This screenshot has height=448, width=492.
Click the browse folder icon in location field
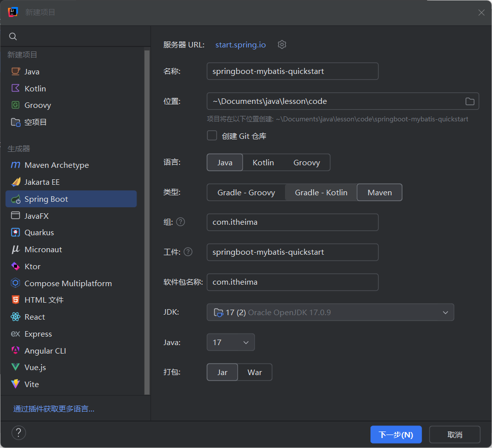click(x=469, y=101)
